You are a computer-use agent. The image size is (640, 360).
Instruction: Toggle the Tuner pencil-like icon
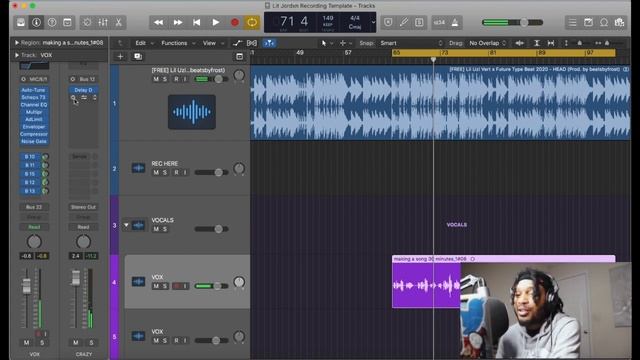coord(404,22)
